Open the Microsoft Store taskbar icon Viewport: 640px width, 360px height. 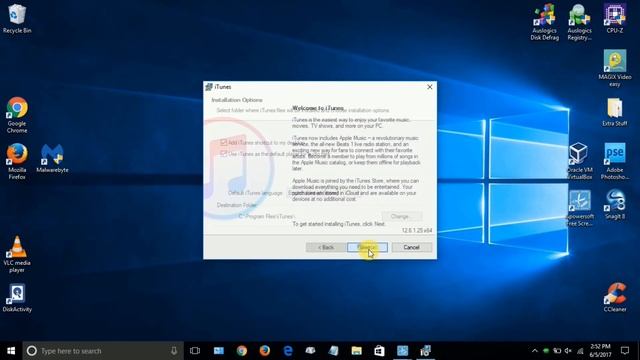[379, 351]
